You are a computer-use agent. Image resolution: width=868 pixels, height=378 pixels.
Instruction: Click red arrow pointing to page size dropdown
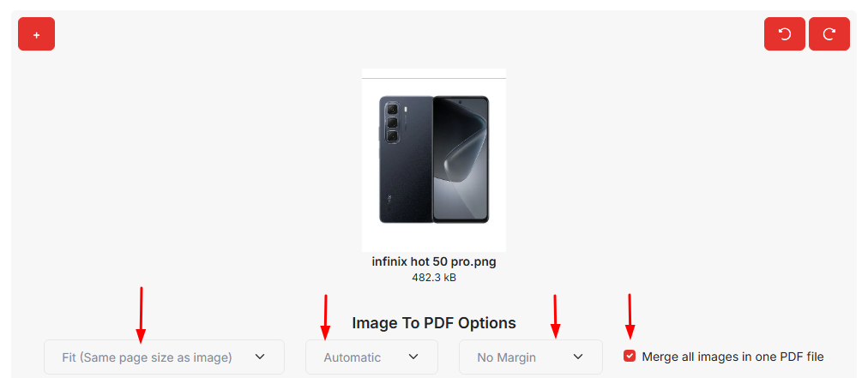[x=141, y=315]
